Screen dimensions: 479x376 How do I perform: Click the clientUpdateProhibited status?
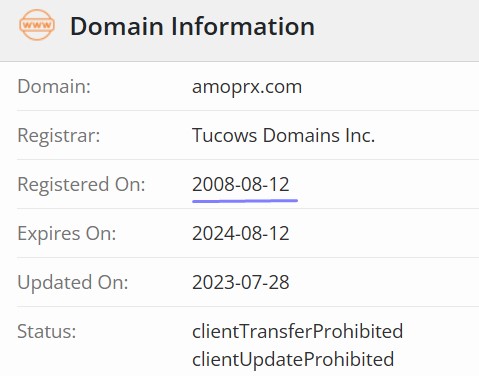tap(293, 359)
